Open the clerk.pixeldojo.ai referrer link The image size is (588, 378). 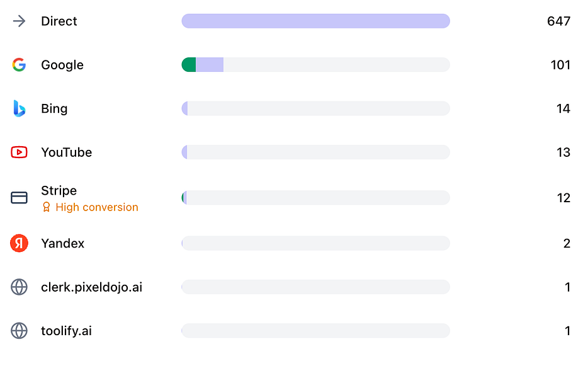[91, 287]
